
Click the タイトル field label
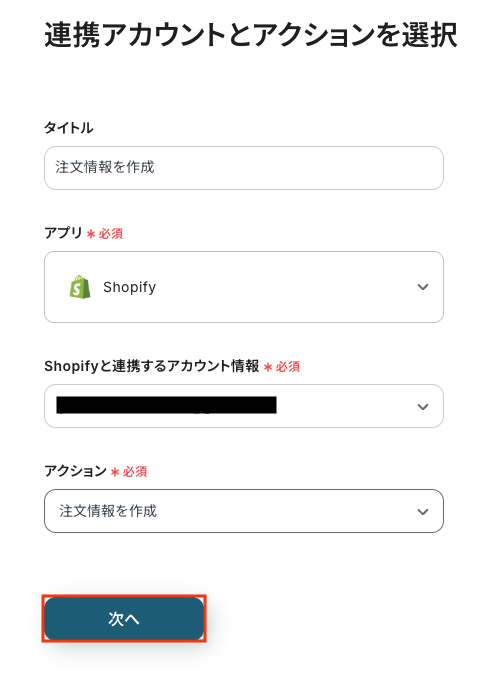(x=69, y=128)
